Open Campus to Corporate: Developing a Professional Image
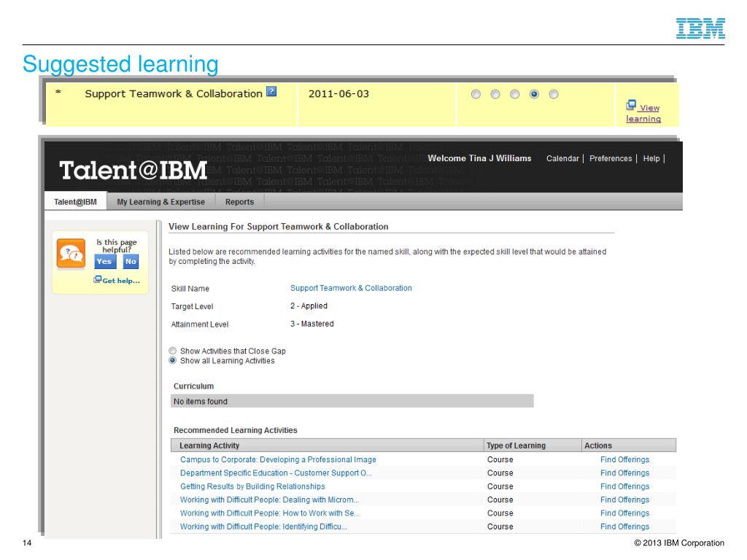Image resolution: width=747 pixels, height=560 pixels. pos(278,459)
